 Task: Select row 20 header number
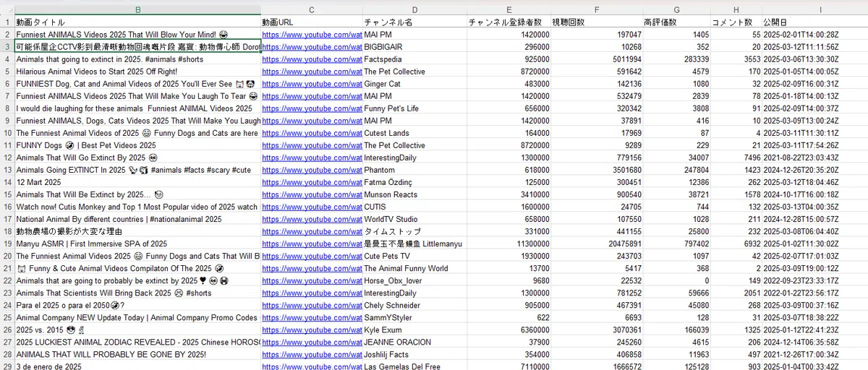pyautogui.click(x=7, y=256)
